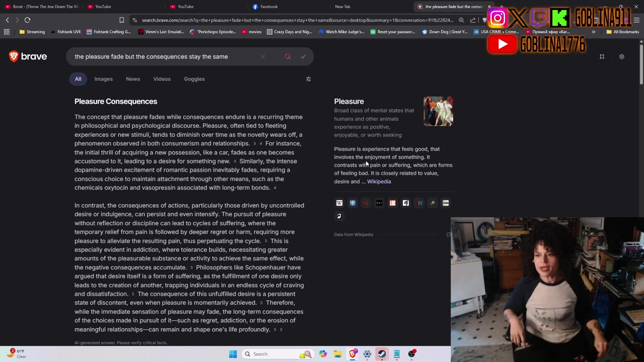Open Brave Search settings gear
644x362 pixels.
point(622,57)
